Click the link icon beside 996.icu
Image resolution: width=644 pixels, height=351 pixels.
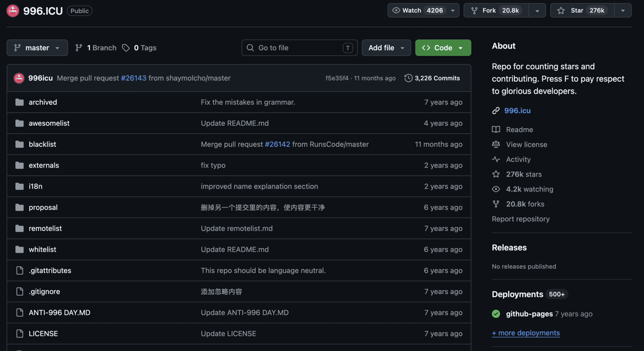[x=496, y=111]
